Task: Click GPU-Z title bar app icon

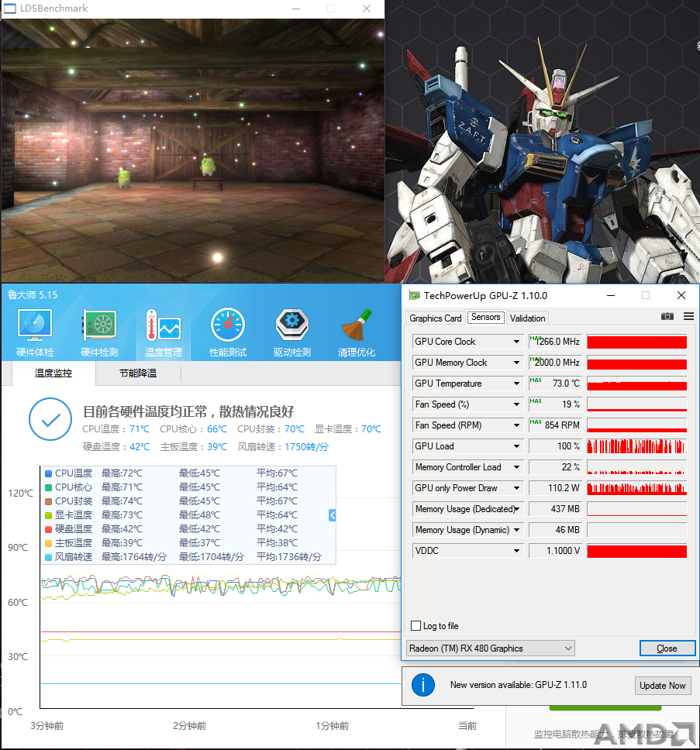Action: [414, 296]
